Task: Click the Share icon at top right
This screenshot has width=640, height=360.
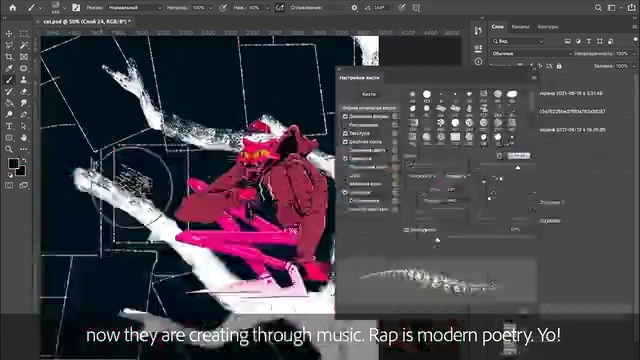Action: (631, 8)
